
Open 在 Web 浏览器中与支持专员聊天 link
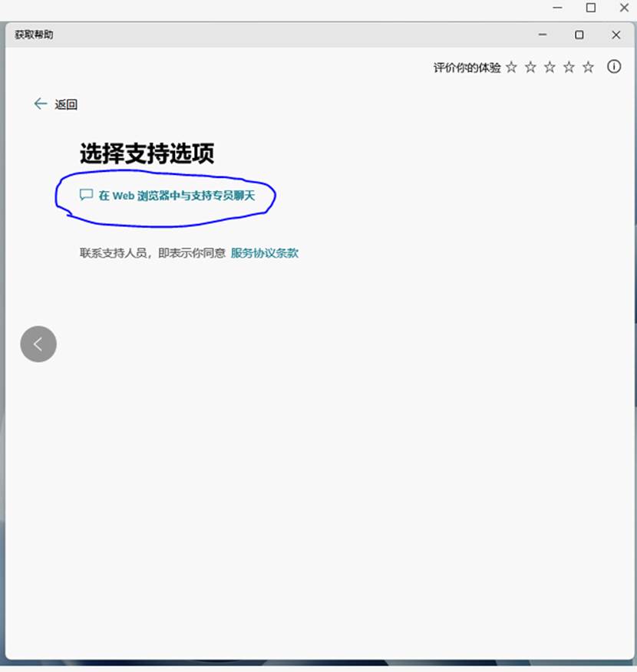tap(177, 196)
